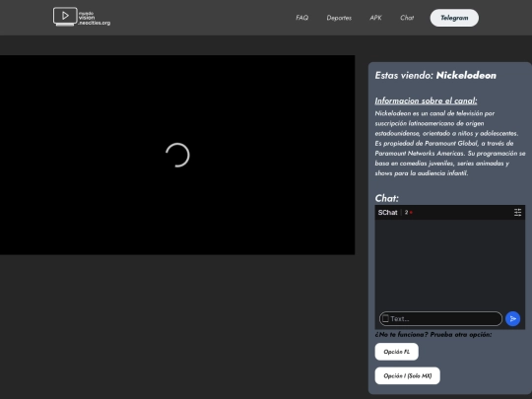Click the Informacion sobre el canal heading

426,100
